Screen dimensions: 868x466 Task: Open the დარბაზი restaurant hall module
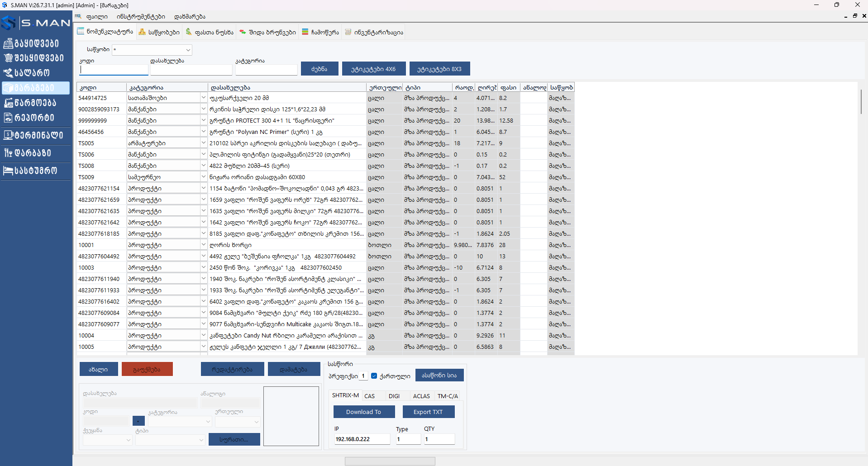click(x=28, y=153)
